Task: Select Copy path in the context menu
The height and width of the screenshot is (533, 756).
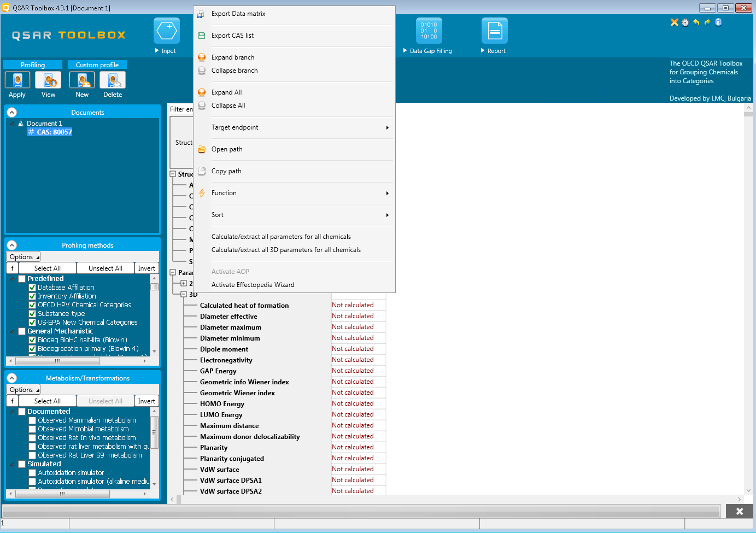Action: 226,171
